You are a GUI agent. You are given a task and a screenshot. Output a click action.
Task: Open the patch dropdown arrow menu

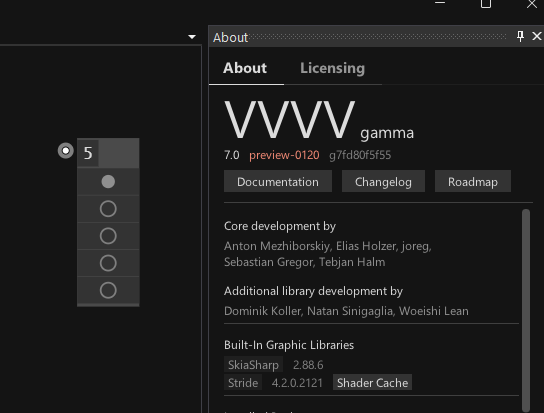(192, 37)
